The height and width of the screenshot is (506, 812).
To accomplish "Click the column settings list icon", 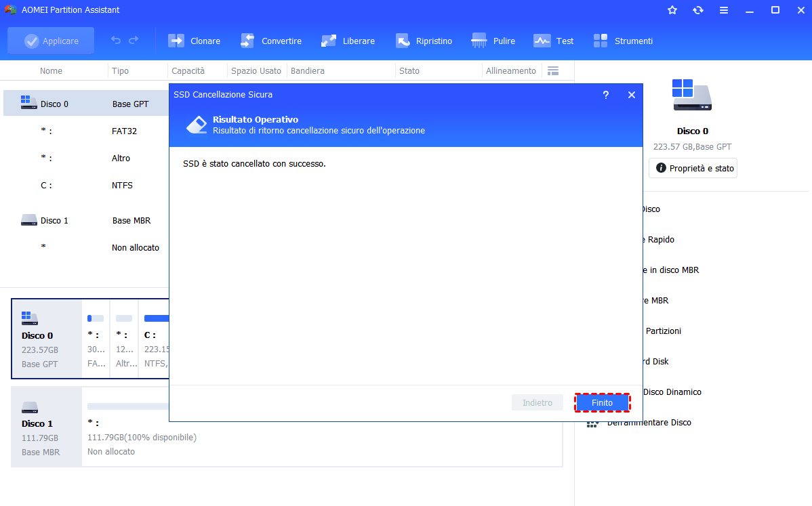I will (x=553, y=71).
